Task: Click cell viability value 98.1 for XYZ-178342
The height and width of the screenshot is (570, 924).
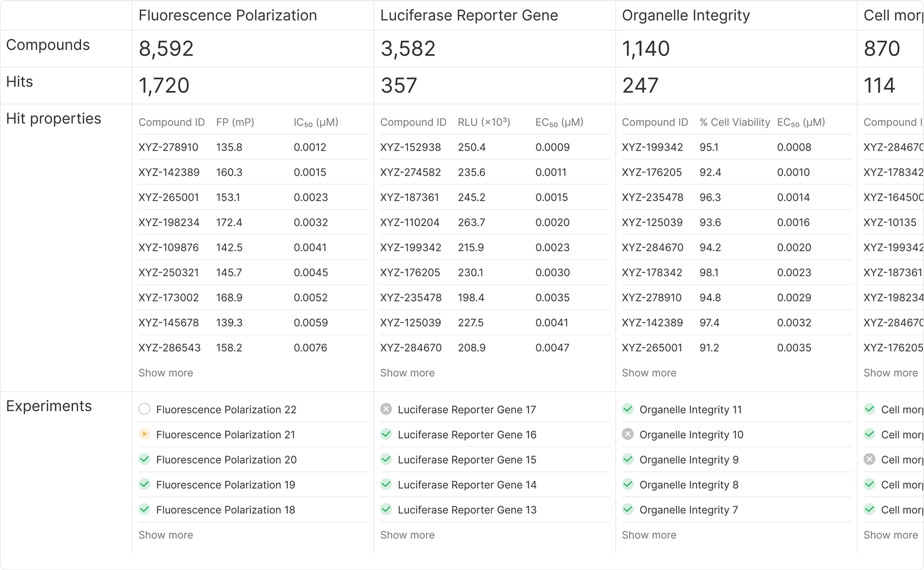Action: click(709, 273)
